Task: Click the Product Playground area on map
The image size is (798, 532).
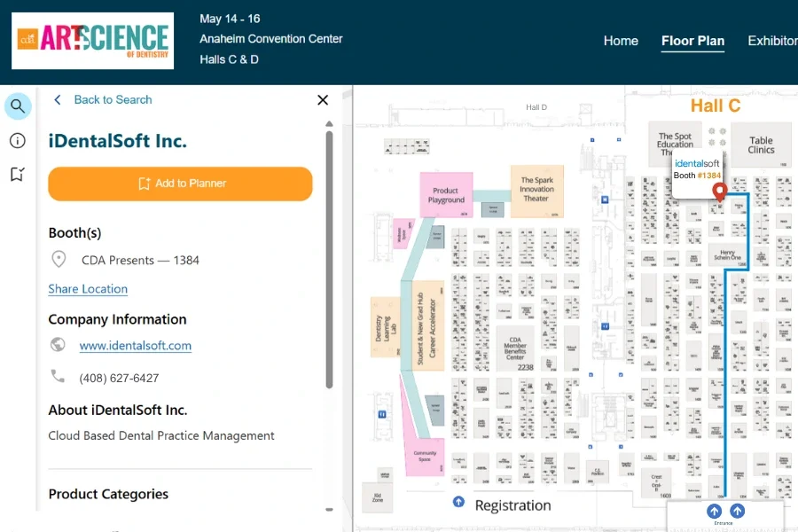Action: [446, 195]
